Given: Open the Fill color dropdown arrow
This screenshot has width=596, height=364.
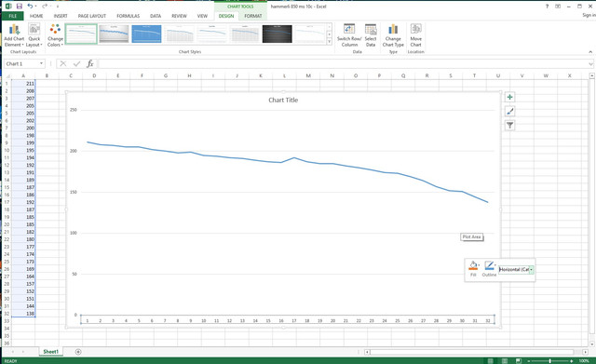Looking at the screenshot, I should click(x=479, y=264).
